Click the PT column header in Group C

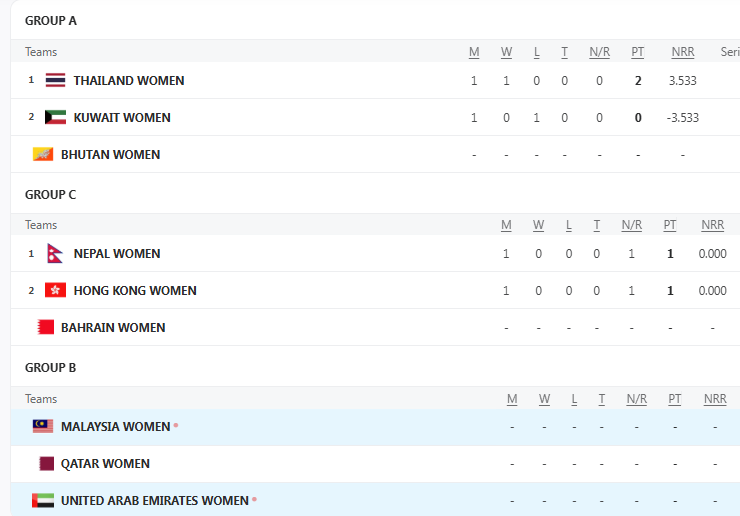[x=670, y=225]
